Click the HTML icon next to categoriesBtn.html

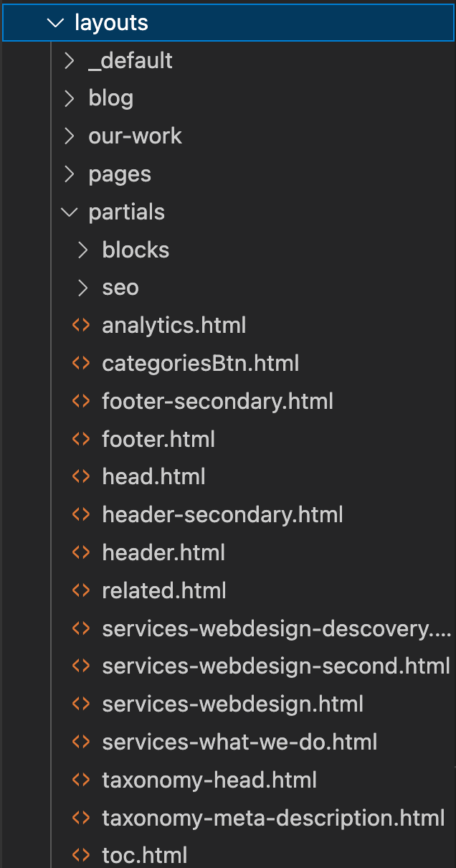[81, 364]
